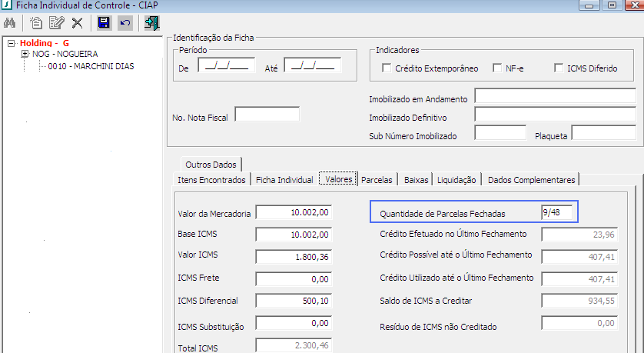
Task: Switch to the Parcelas tab
Action: point(377,179)
